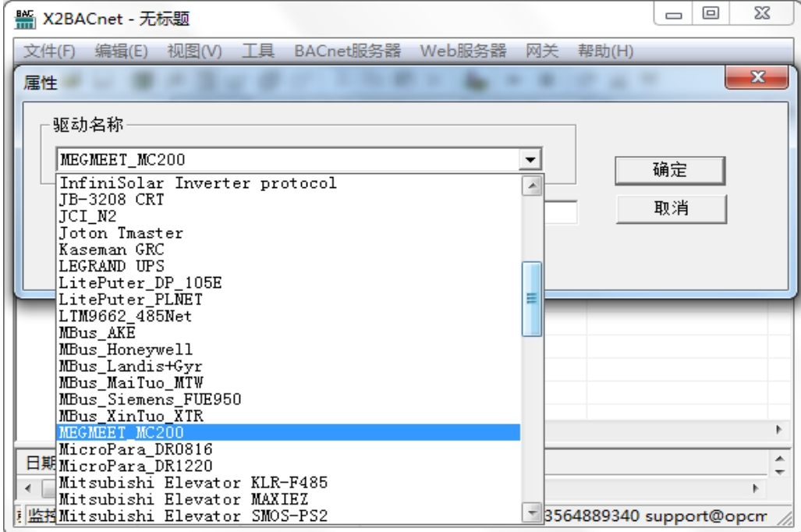
Task: Choose MBus_AKE driver
Action: [x=289, y=332]
